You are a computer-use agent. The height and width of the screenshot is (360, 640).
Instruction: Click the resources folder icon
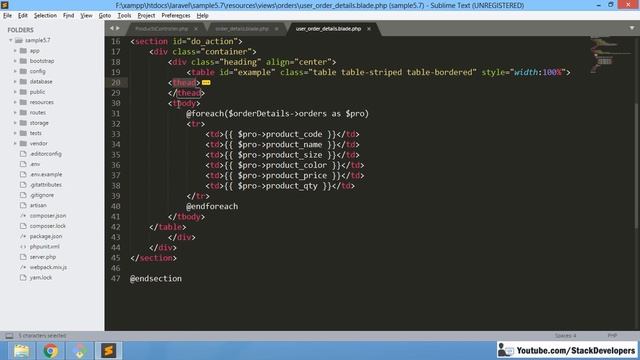[x=23, y=102]
